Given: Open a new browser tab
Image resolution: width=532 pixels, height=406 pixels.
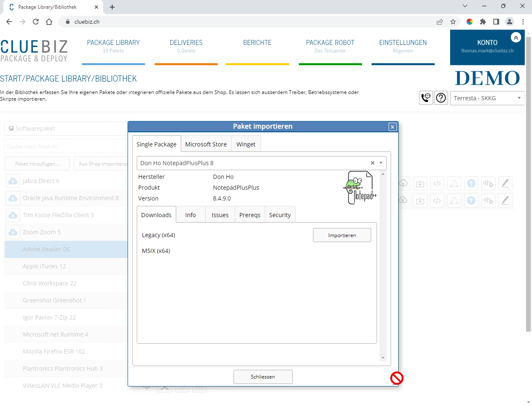Looking at the screenshot, I should (x=112, y=7).
